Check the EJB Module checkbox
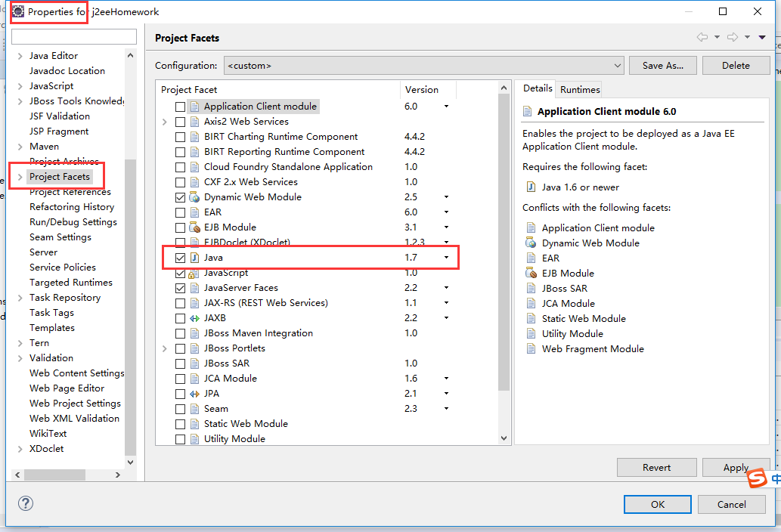The width and height of the screenshot is (781, 532). [x=180, y=228]
